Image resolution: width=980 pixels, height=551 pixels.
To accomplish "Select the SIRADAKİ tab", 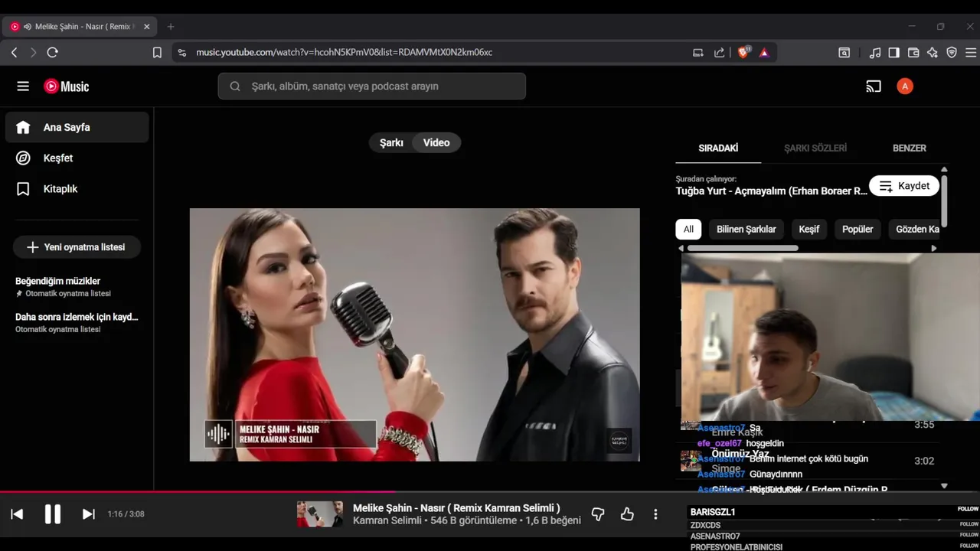I will [x=718, y=148].
